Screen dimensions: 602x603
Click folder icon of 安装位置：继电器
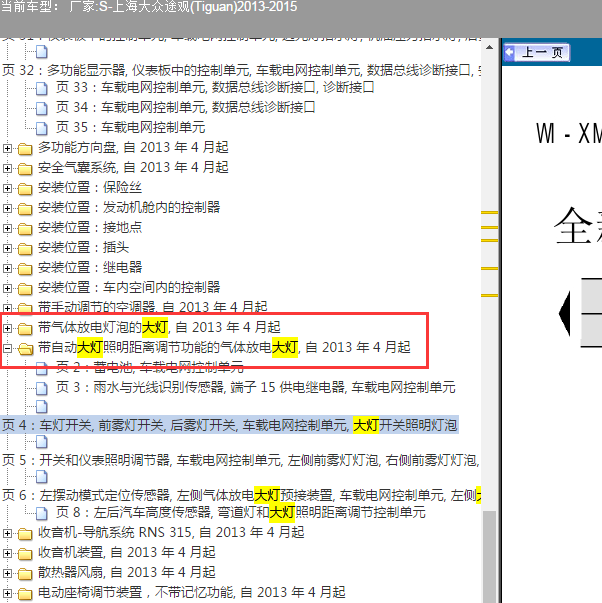point(25,268)
